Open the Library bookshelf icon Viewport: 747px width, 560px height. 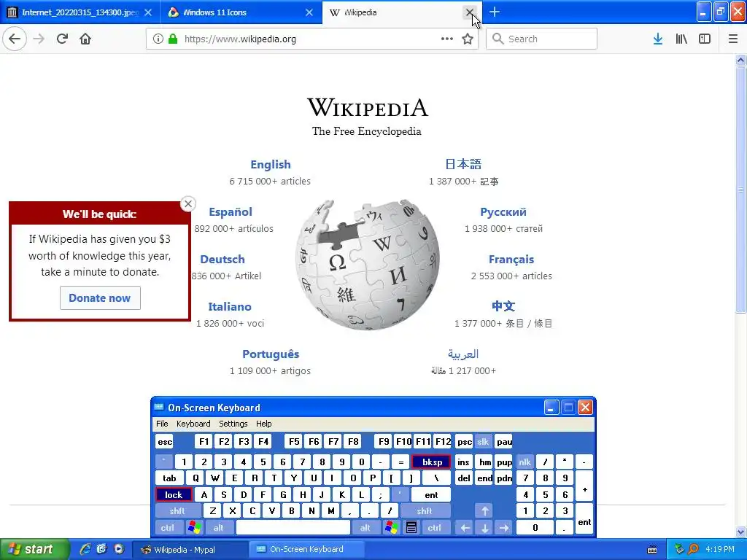[681, 39]
